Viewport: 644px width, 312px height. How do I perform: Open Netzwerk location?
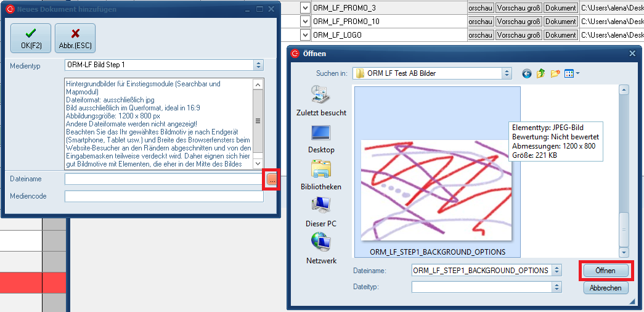point(321,248)
